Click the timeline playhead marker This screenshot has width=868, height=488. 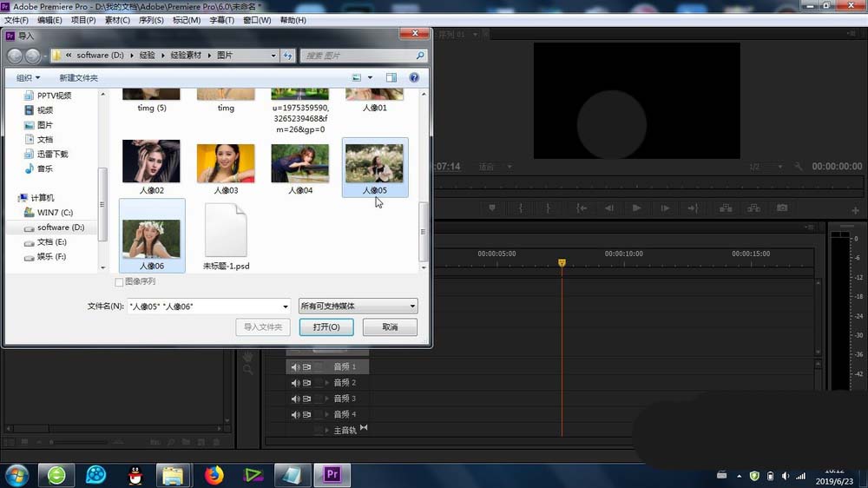(562, 262)
